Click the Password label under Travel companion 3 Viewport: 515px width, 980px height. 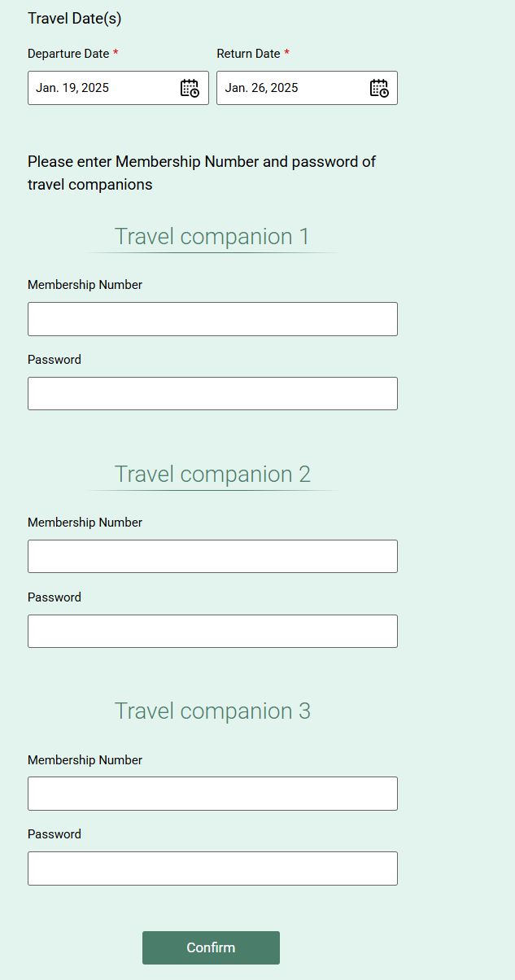[55, 834]
